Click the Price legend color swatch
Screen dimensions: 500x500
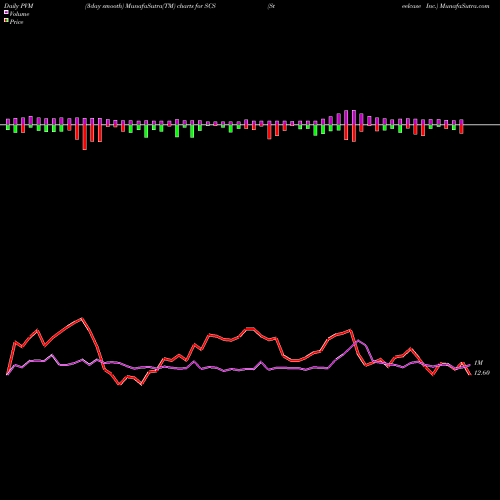(x=6, y=21)
